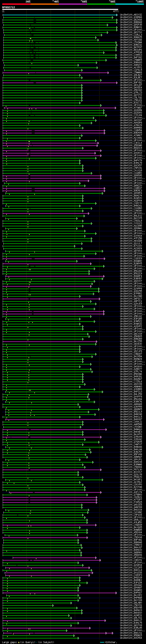146x644 pixels.
Task: Open hit UniRef100_Q6Z4G6
Action: tap(131, 20)
